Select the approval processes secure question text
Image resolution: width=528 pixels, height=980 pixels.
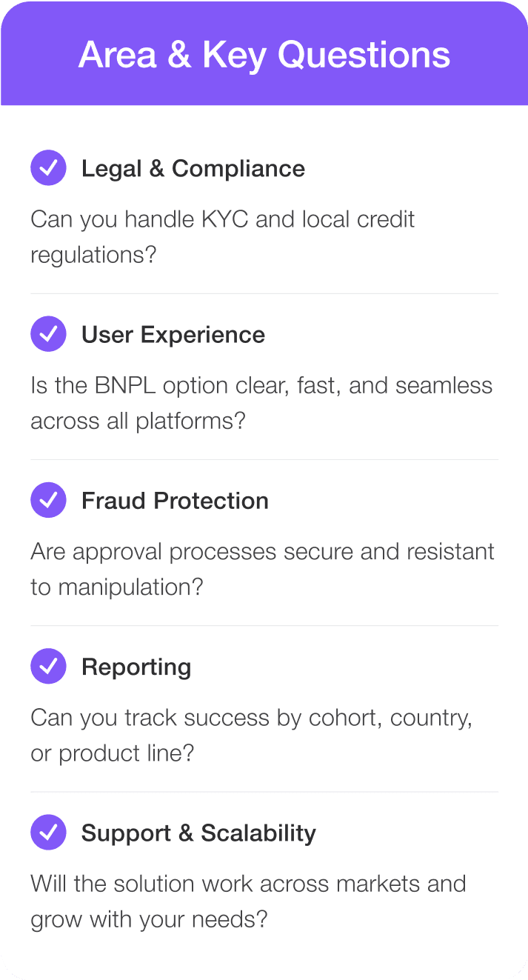(x=262, y=569)
